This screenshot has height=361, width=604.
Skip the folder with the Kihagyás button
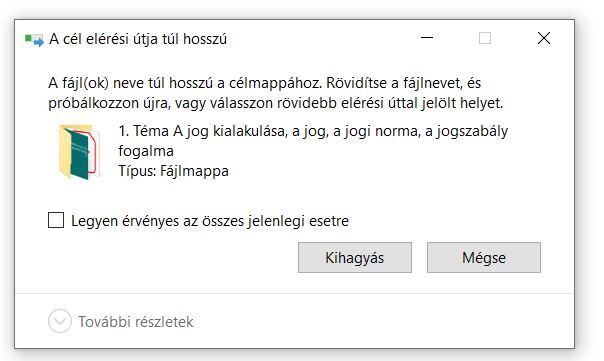pos(355,257)
